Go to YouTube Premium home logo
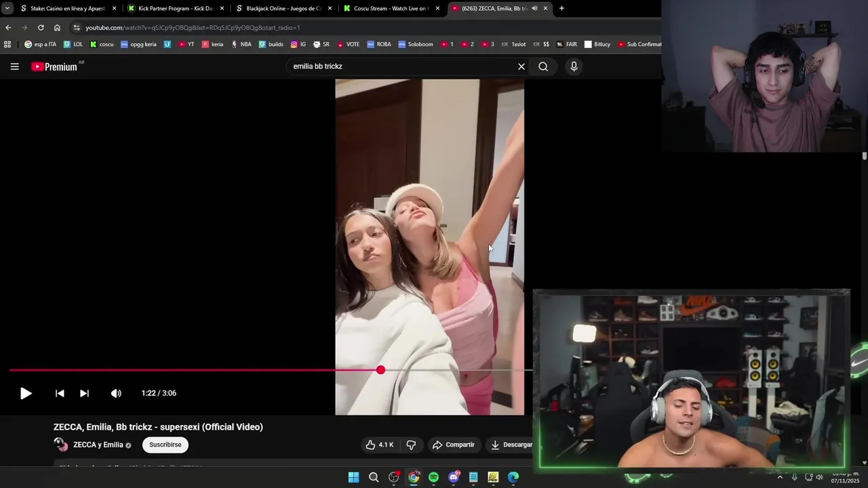This screenshot has width=868, height=488. click(54, 66)
